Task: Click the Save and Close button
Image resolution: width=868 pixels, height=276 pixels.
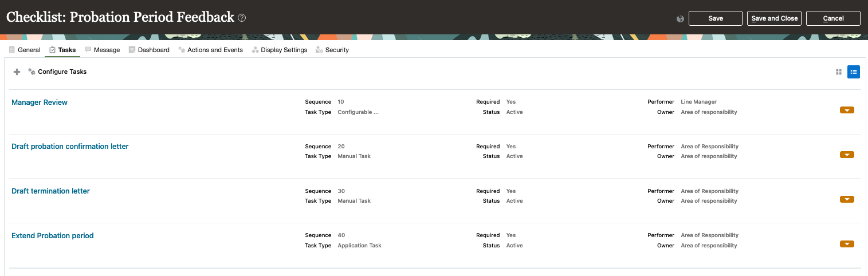Action: pyautogui.click(x=774, y=18)
